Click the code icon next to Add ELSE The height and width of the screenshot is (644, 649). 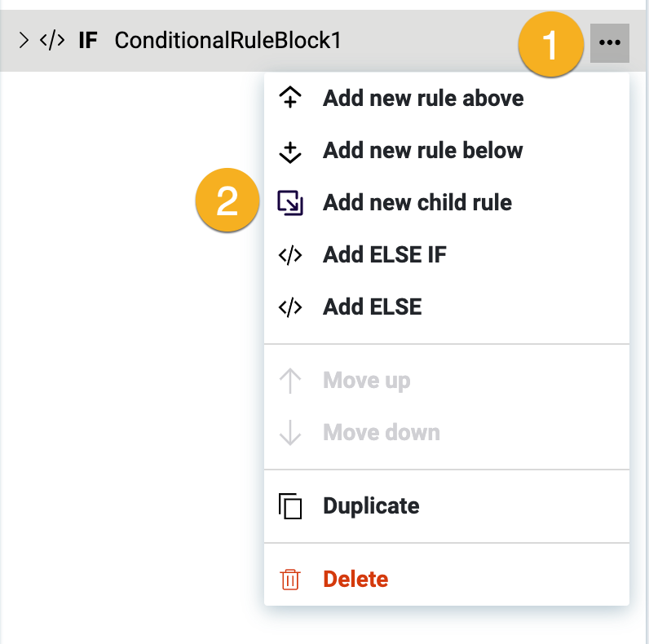(x=290, y=307)
